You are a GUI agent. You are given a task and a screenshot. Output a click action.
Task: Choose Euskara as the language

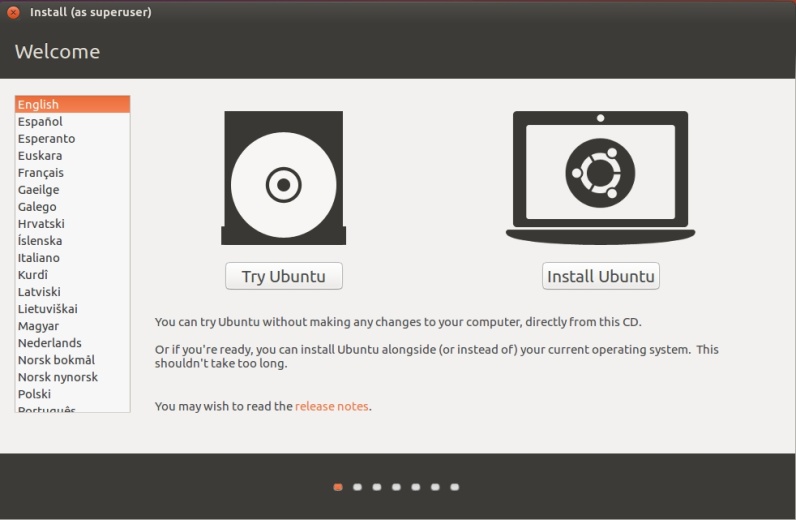click(73, 155)
